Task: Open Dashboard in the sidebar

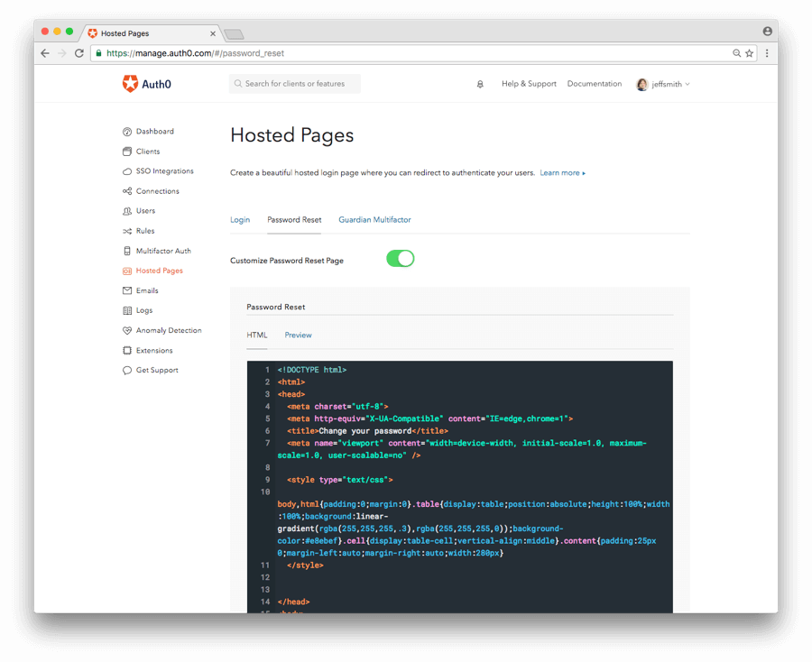Action: pyautogui.click(x=155, y=132)
